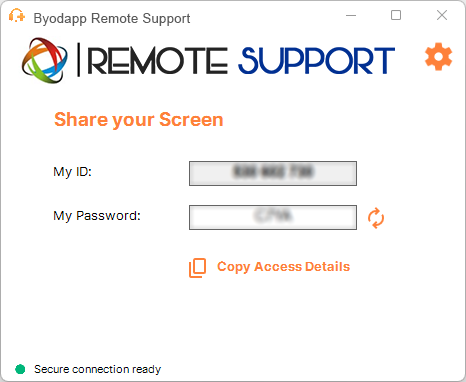Click inside the My ID field
Image resolution: width=466 pixels, height=382 pixels.
pos(273,173)
